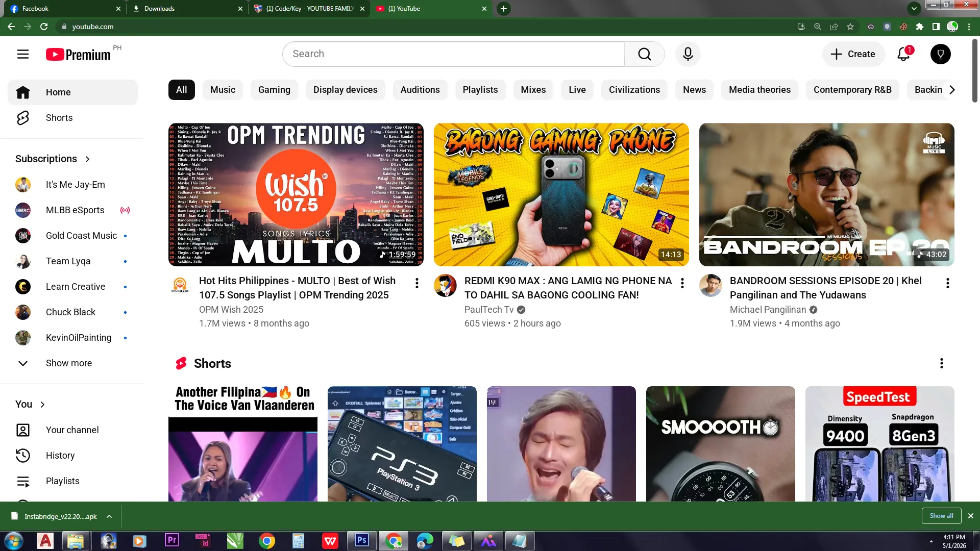Select the Contemporary R&B chip
Viewport: 980px width, 551px height.
pyautogui.click(x=852, y=90)
